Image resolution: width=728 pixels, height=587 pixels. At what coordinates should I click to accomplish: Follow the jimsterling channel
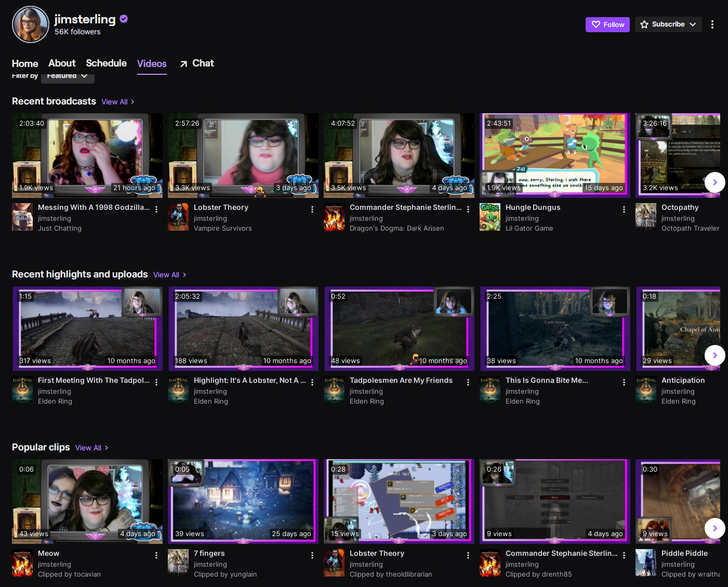pyautogui.click(x=607, y=24)
